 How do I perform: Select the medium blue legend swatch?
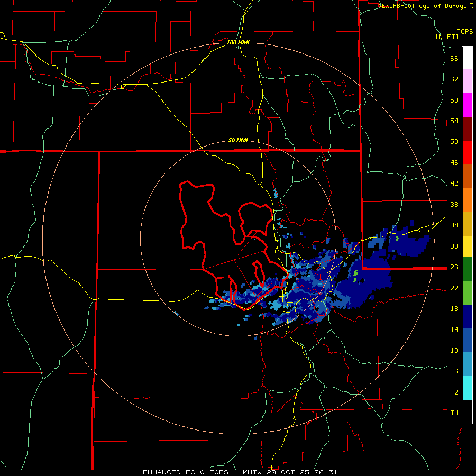[467, 340]
